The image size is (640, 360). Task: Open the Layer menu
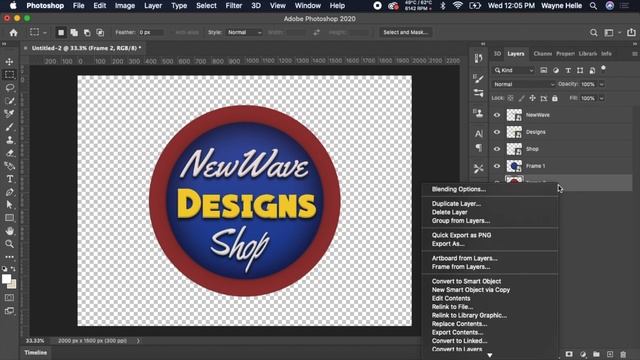[x=153, y=6]
